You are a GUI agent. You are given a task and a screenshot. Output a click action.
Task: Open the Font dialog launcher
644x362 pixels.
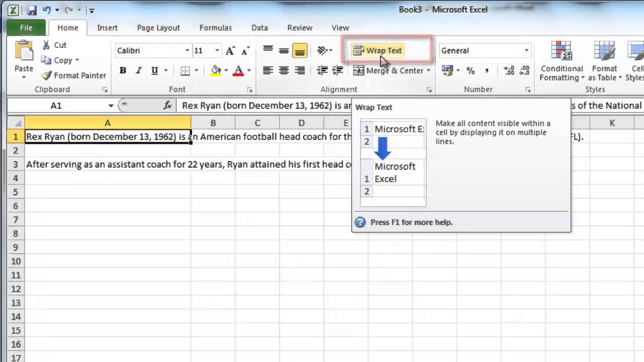point(250,89)
